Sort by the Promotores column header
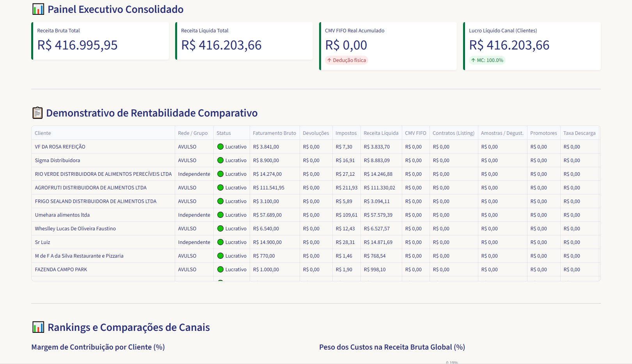This screenshot has height=364, width=632. (x=544, y=133)
